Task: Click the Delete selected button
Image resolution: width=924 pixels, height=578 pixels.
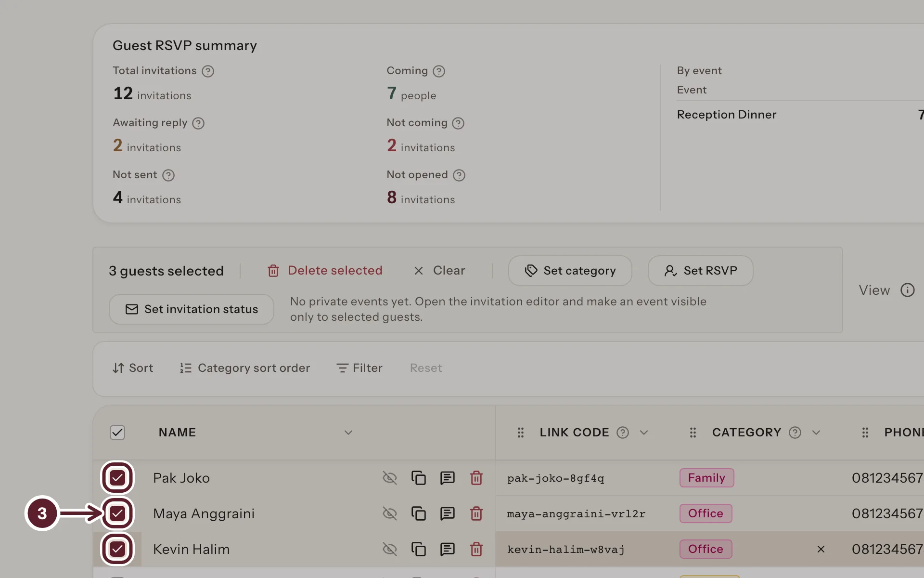Action: coord(325,271)
